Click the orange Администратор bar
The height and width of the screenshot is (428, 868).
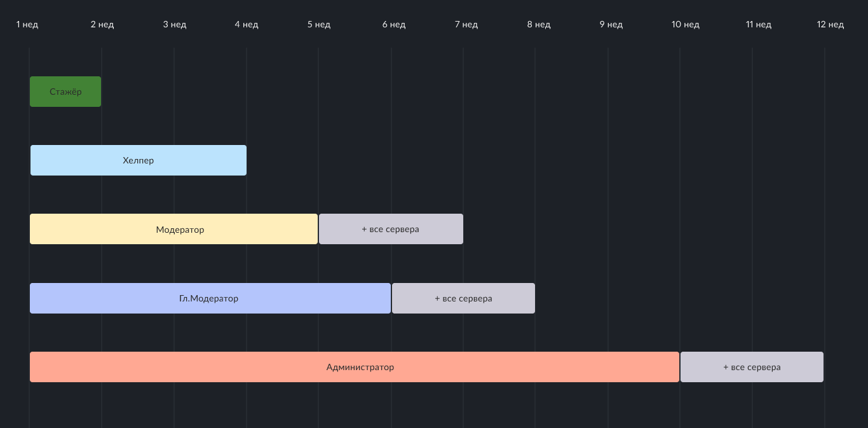[x=354, y=367]
